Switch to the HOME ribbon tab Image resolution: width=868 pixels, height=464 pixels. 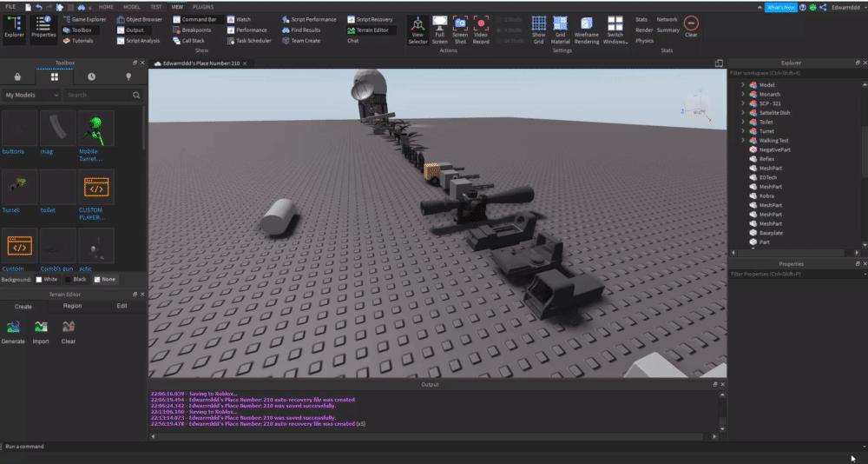106,7
